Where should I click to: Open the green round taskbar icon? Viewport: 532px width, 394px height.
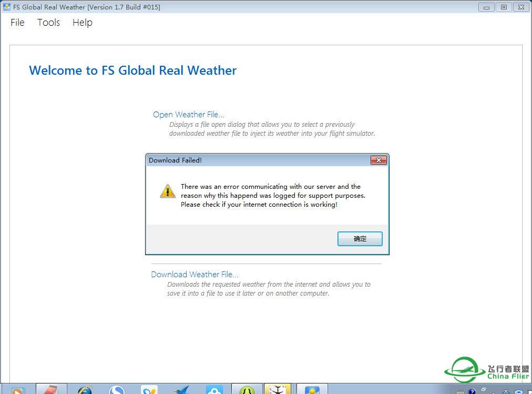(247, 390)
